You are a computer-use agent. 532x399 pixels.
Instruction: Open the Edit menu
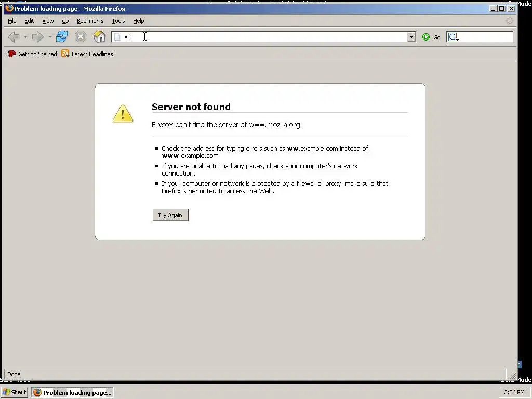29,21
